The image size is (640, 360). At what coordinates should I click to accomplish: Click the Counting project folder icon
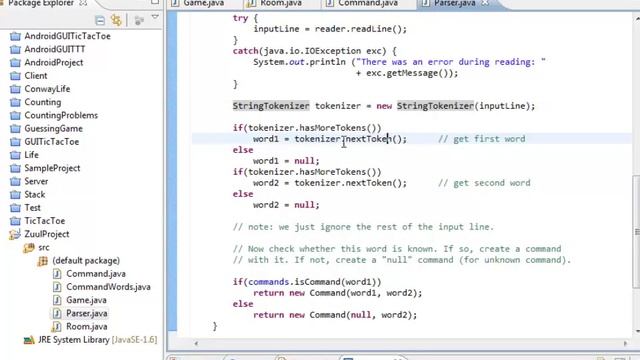point(15,102)
